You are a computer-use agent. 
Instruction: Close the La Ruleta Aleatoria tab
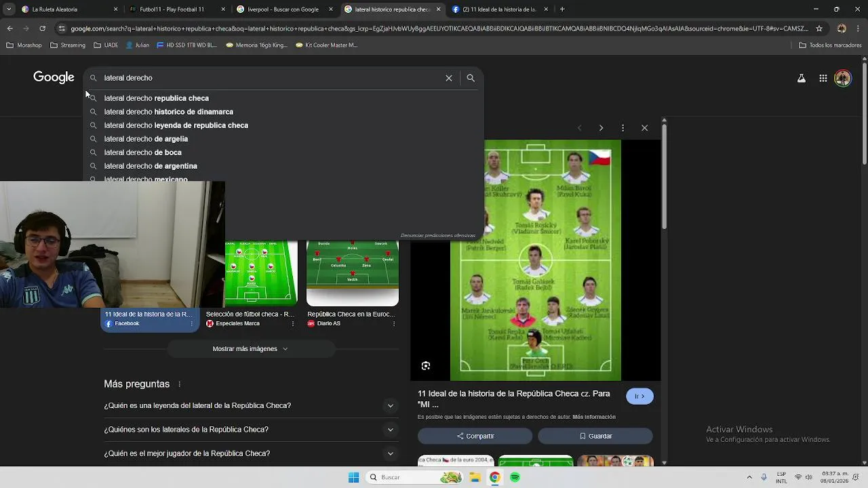[115, 9]
